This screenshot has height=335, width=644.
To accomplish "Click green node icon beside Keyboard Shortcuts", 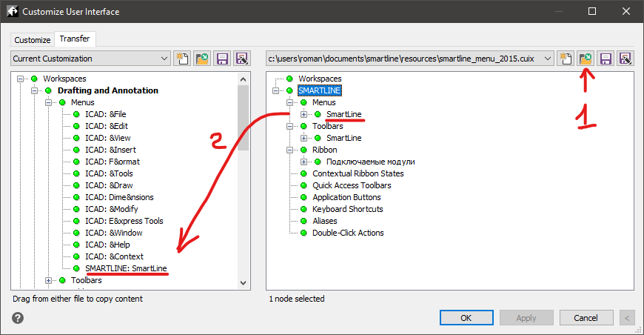I will (x=303, y=209).
